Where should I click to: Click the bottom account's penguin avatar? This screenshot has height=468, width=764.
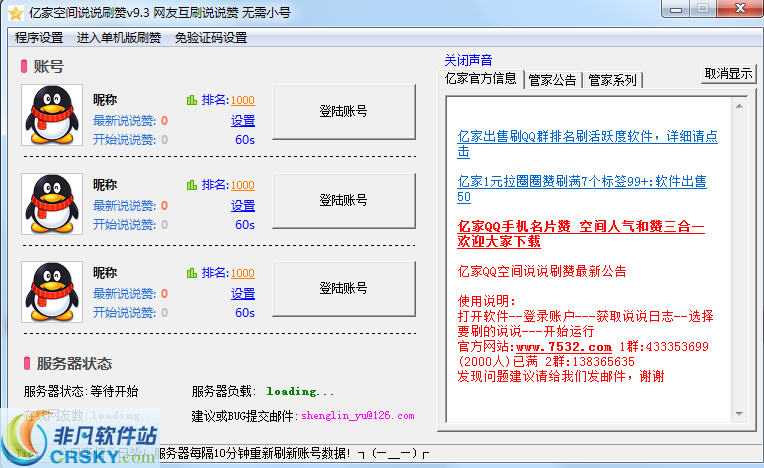pos(52,291)
